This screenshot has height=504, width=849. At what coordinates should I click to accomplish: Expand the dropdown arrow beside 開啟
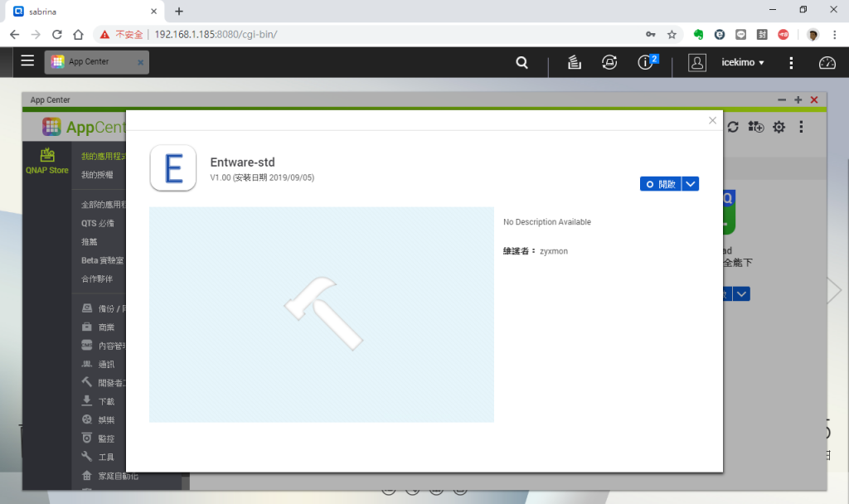click(x=691, y=184)
